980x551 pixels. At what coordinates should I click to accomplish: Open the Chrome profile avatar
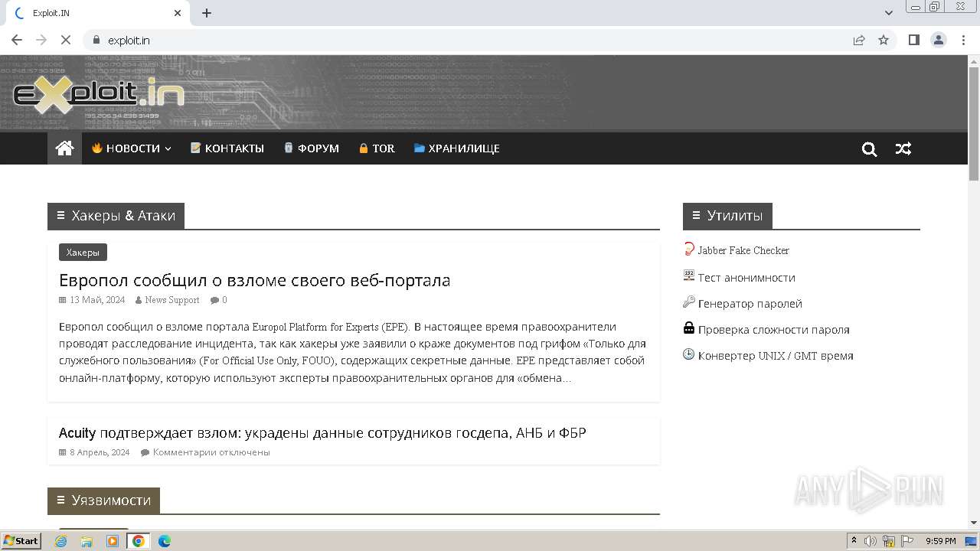(939, 40)
